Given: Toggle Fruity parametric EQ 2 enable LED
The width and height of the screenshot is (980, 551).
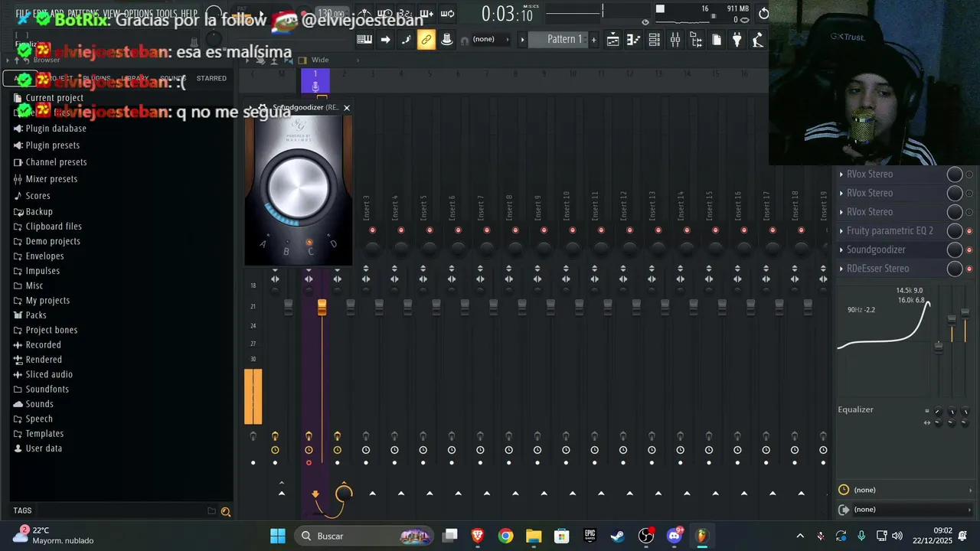Looking at the screenshot, I should [x=969, y=231].
